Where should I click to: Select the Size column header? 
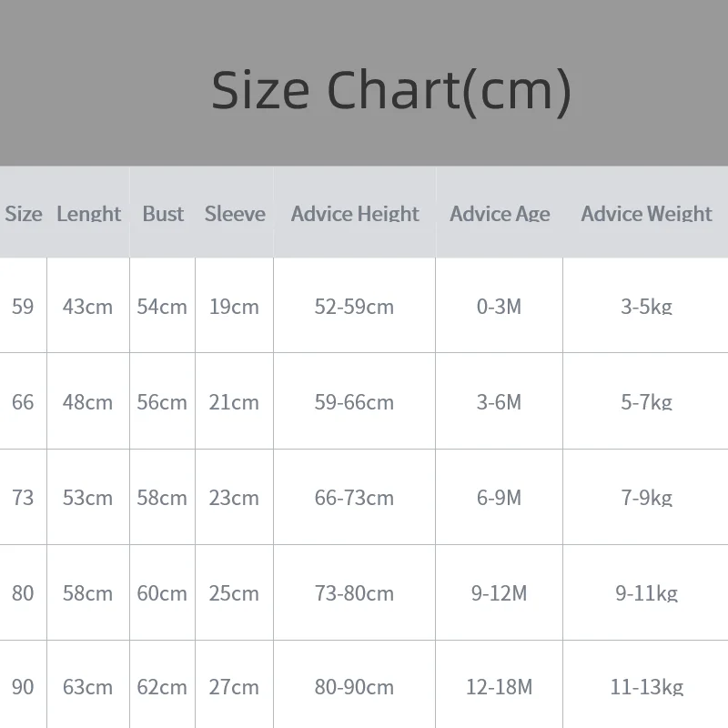coord(24,214)
